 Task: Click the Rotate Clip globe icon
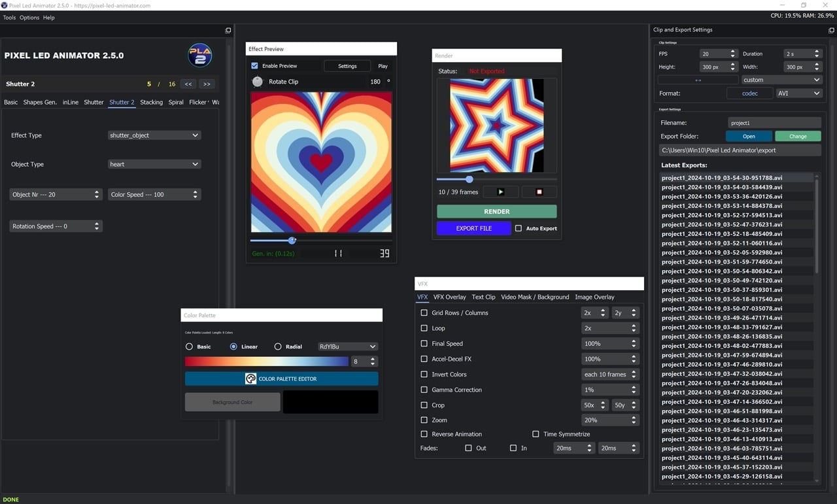pos(257,81)
